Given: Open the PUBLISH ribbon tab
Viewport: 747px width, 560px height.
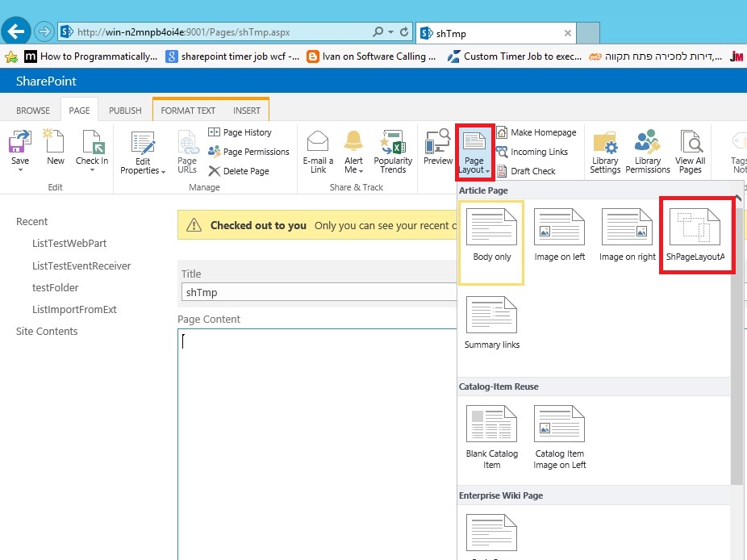Looking at the screenshot, I should point(125,111).
